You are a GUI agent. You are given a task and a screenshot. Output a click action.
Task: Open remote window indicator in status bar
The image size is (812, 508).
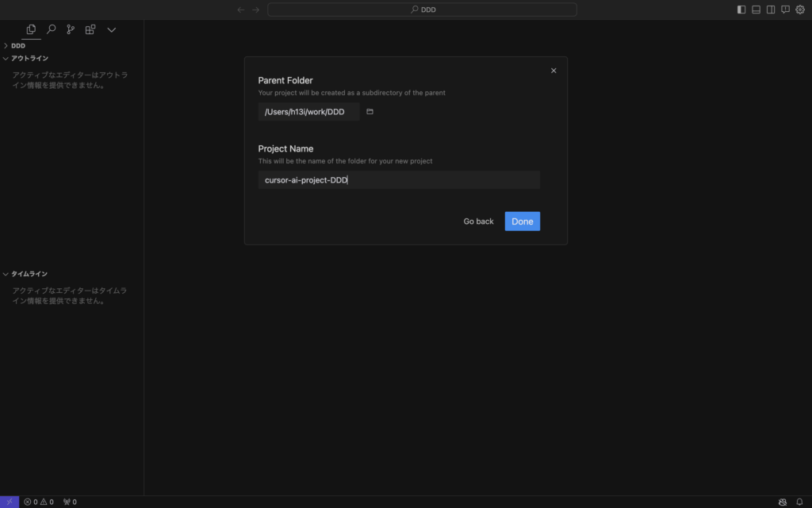click(10, 502)
